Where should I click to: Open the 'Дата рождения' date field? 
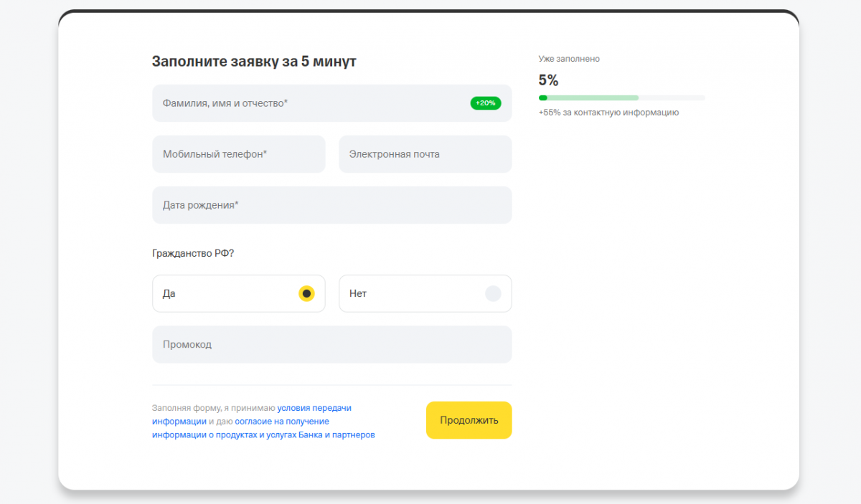pos(331,205)
